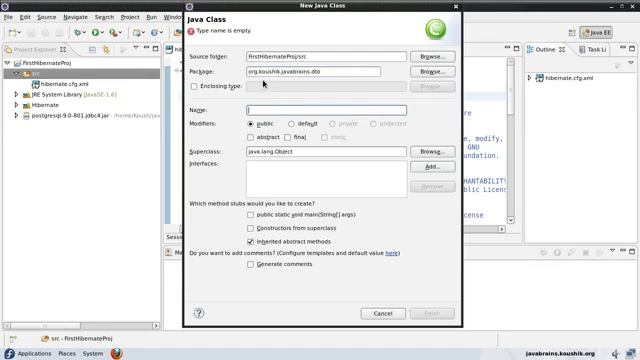Open the File menu

click(8, 17)
